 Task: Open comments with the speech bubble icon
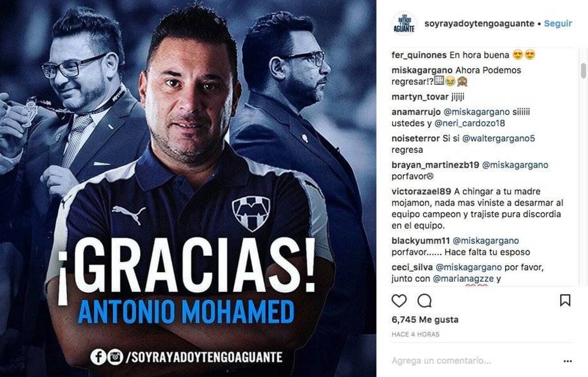pos(424,300)
